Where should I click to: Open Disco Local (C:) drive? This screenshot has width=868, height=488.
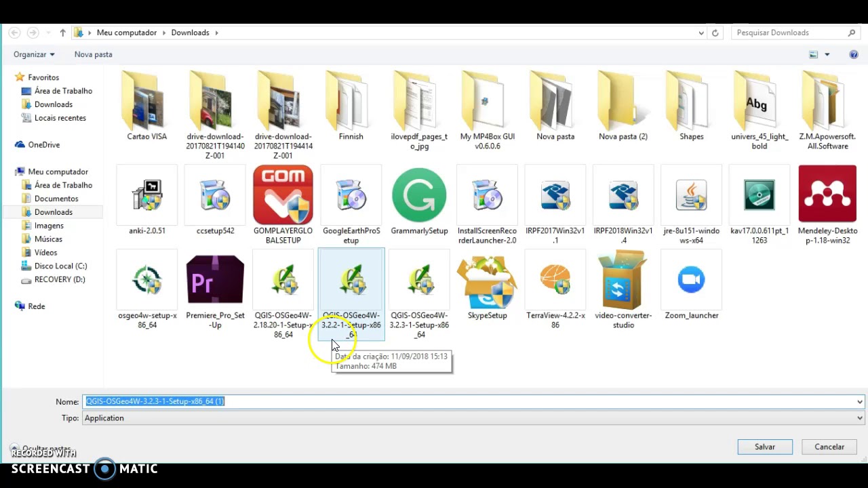click(61, 266)
